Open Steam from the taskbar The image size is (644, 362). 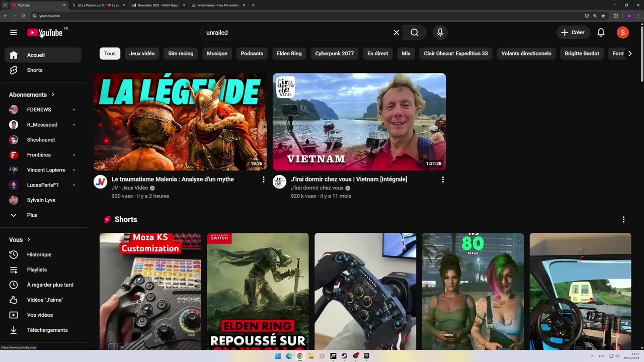click(344, 356)
